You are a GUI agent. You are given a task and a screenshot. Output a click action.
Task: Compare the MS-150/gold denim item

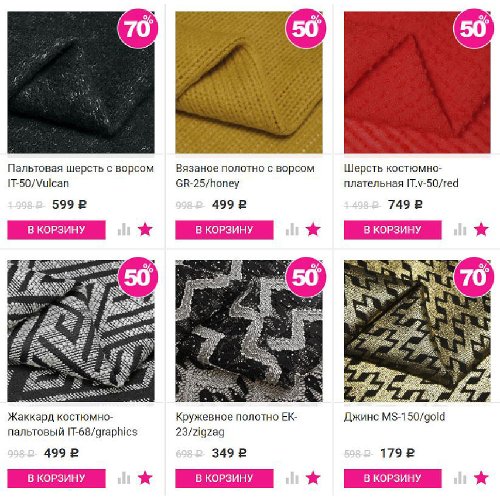pos(460,478)
